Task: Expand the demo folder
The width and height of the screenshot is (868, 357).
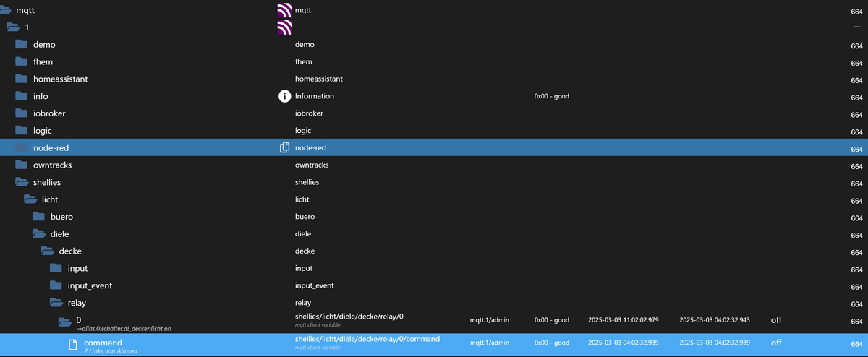Action: tap(20, 45)
